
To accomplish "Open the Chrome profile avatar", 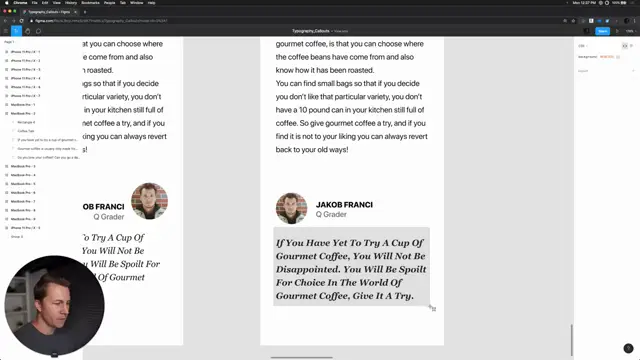I will pos(627,21).
